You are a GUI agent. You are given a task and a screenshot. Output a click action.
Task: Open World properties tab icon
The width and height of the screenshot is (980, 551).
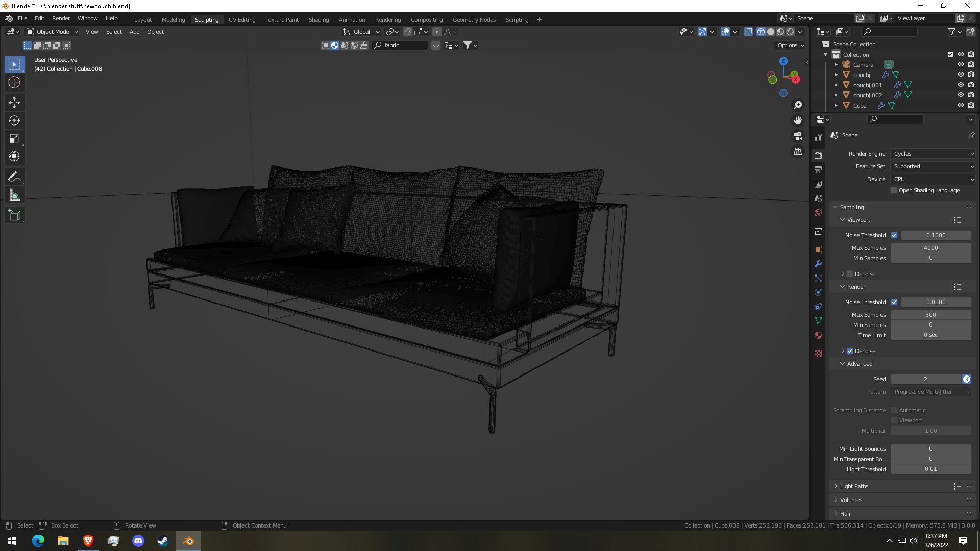pos(818,213)
